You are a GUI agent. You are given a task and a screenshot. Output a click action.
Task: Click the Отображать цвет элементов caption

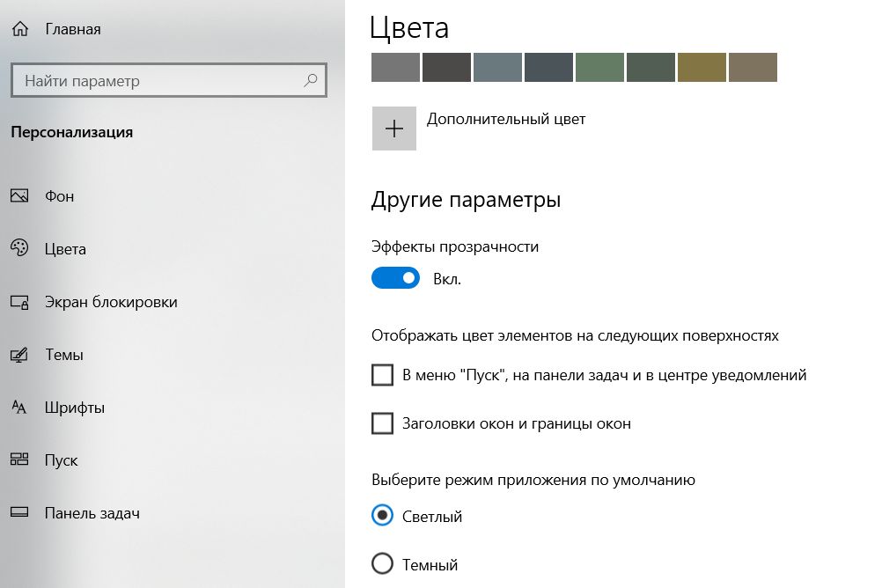575,336
